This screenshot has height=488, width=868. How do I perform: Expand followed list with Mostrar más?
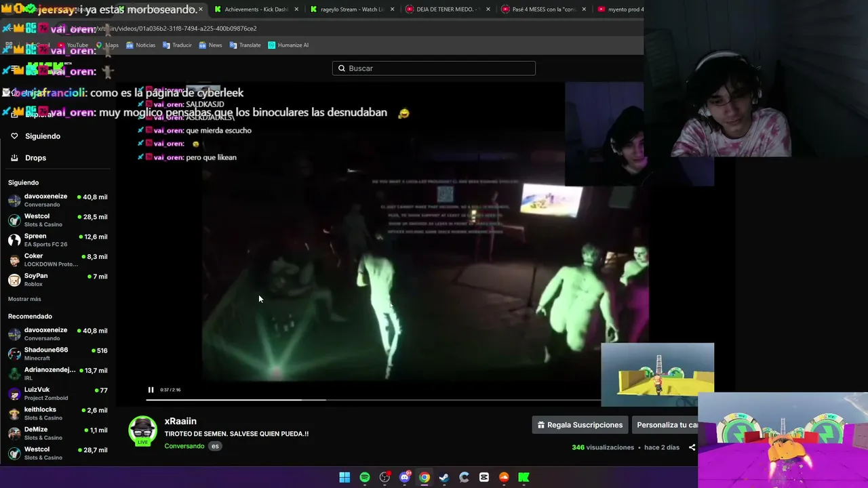24,299
